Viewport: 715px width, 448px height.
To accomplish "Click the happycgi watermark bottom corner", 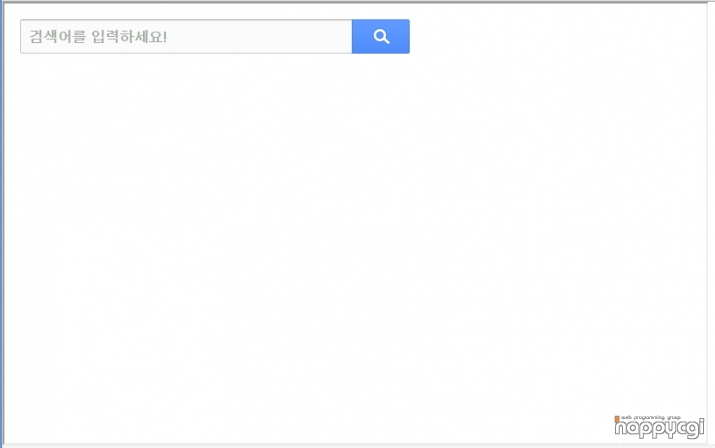I will point(659,427).
